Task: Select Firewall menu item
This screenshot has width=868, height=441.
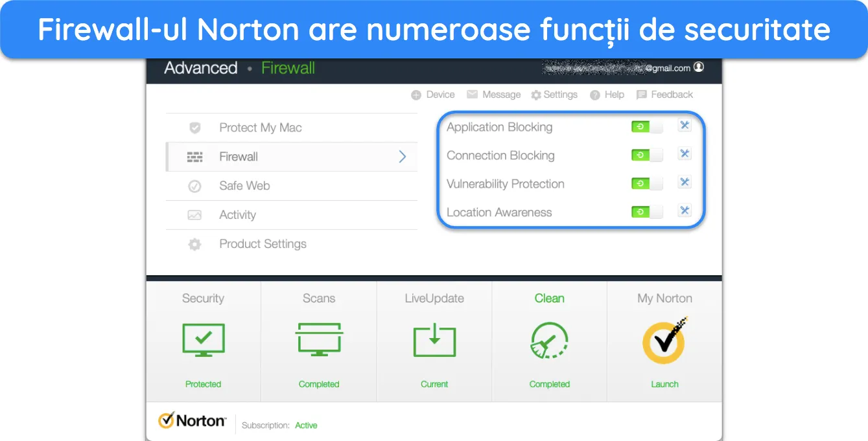Action: [292, 157]
